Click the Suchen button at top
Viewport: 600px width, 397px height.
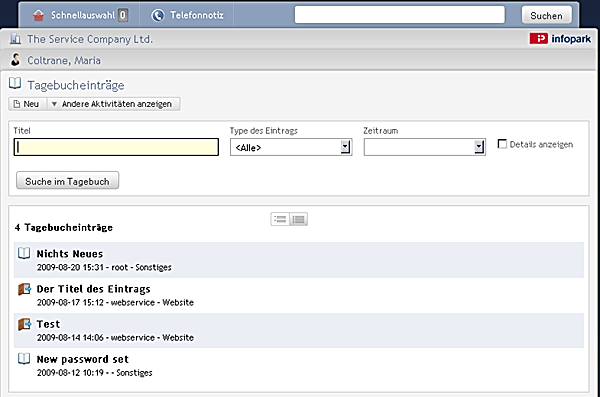[546, 15]
